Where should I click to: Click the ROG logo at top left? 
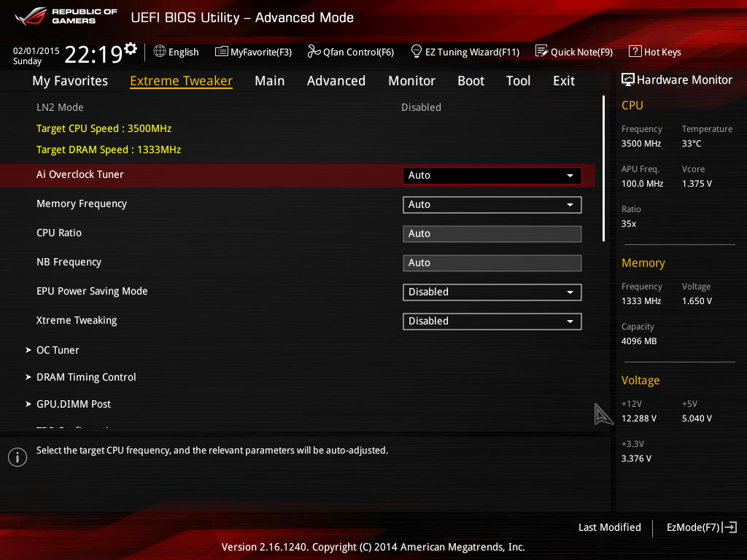click(x=31, y=17)
